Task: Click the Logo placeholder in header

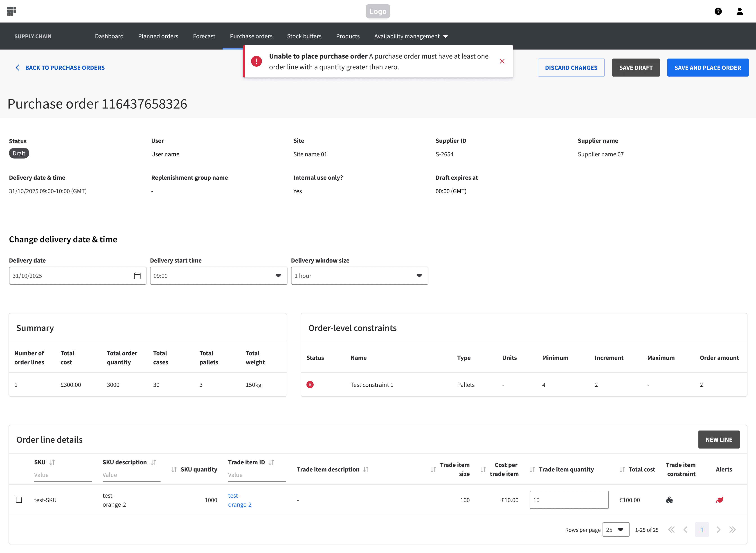Action: click(378, 11)
